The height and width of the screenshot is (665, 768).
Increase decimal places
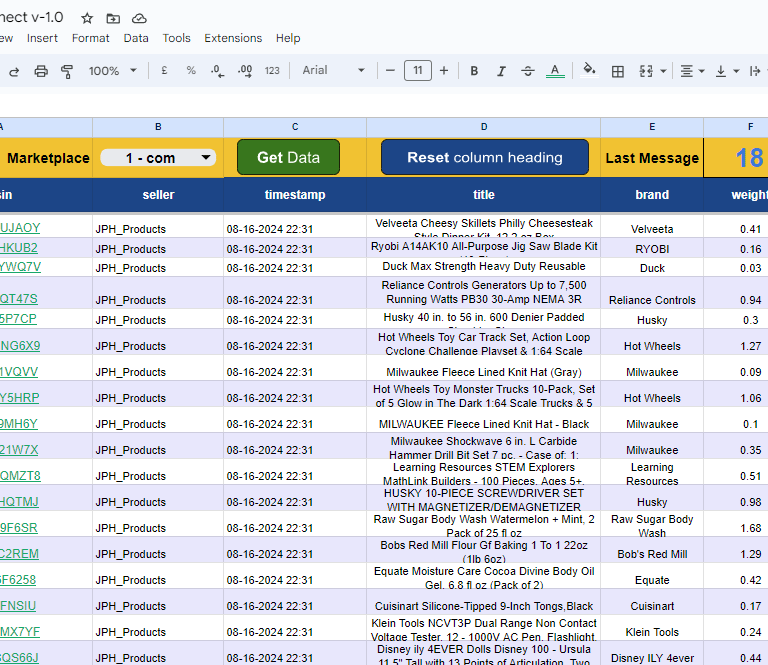click(x=245, y=71)
